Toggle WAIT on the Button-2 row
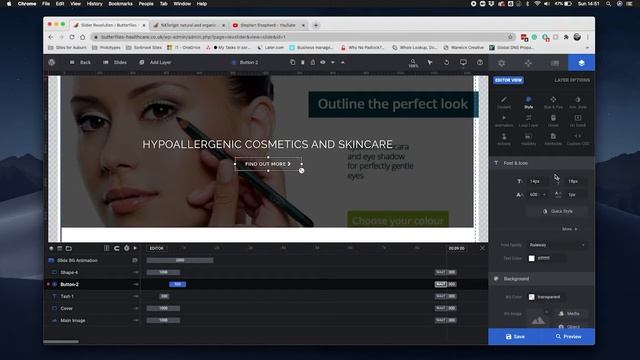The height and width of the screenshot is (360, 640). click(x=440, y=284)
